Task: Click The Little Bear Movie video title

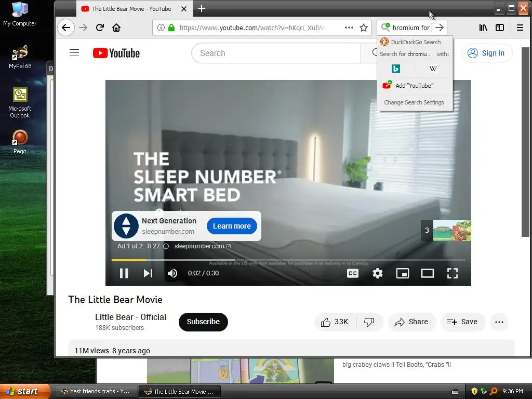Action: point(115,299)
